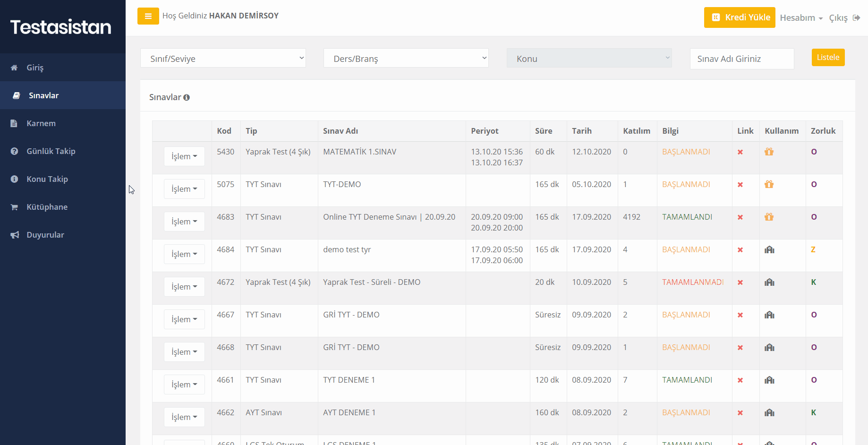
Task: Click the 4192 participation count
Action: click(x=632, y=217)
